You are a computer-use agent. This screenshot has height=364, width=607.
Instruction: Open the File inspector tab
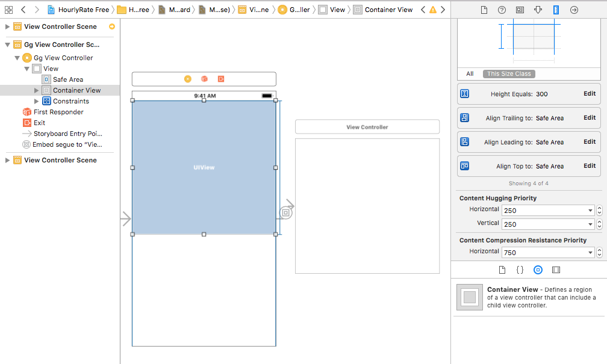(484, 10)
